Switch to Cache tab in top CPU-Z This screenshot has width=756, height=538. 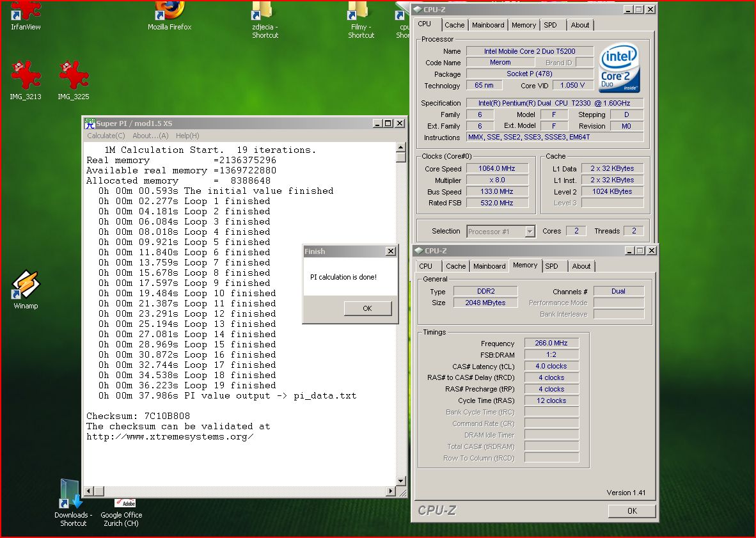pyautogui.click(x=454, y=25)
